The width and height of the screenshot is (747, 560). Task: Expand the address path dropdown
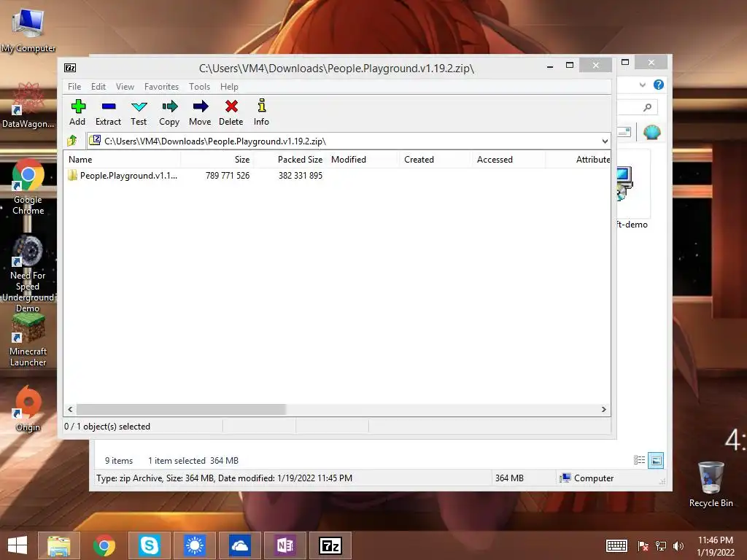click(x=605, y=141)
